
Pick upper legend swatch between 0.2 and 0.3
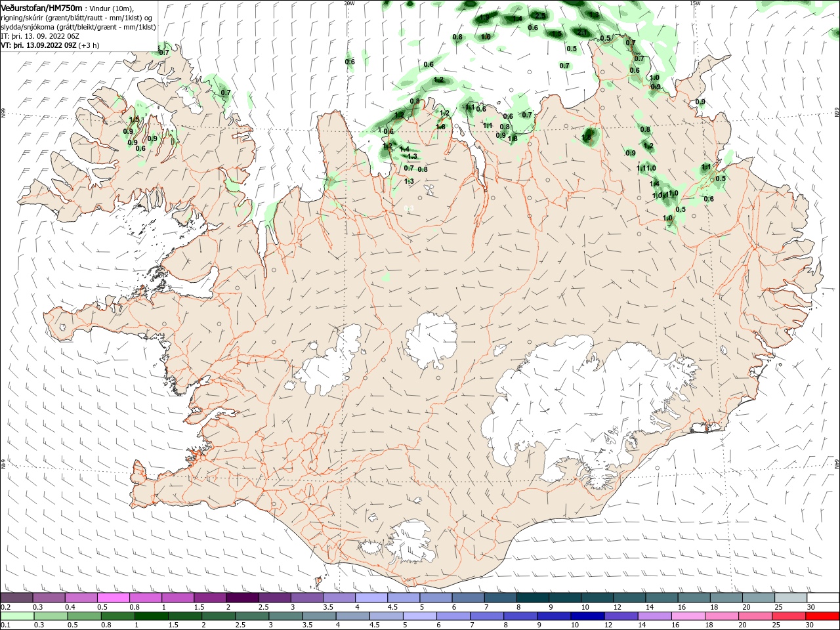click(16, 598)
